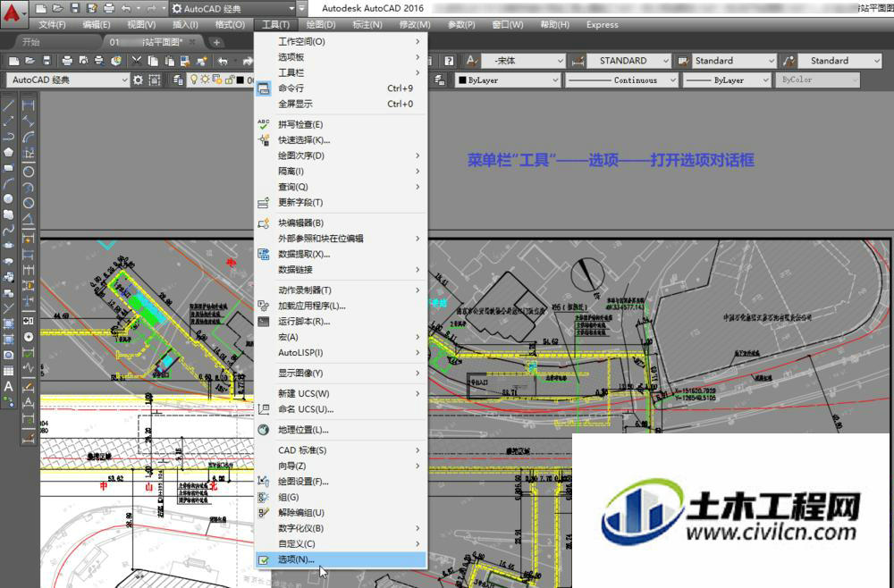Viewport: 894px width, 588px height.
Task: Choose 绘图设置(F)... menu entry
Action: (x=341, y=482)
